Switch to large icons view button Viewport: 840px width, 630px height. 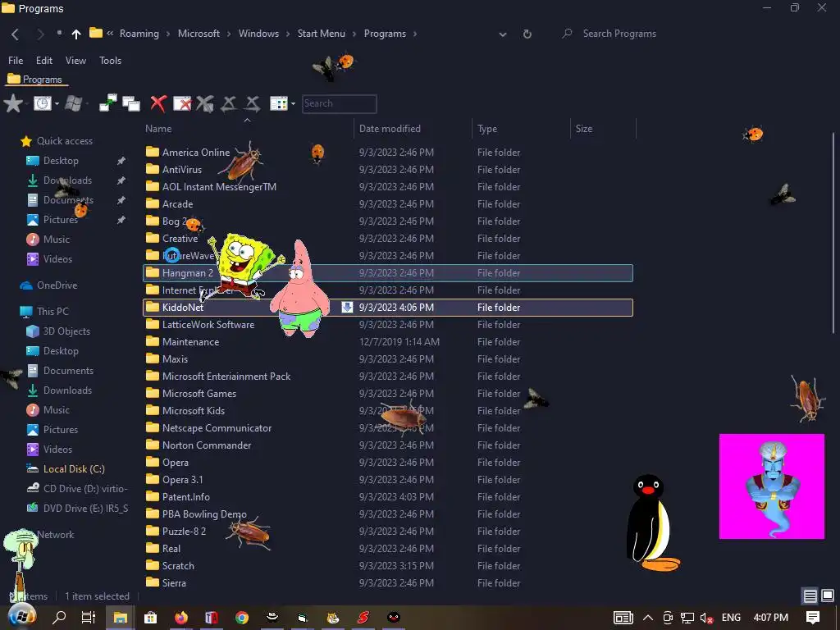click(828, 596)
